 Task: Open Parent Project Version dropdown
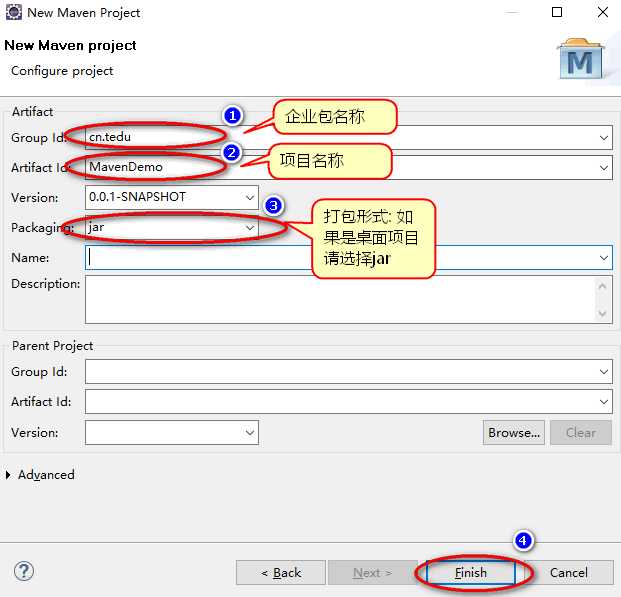(250, 433)
